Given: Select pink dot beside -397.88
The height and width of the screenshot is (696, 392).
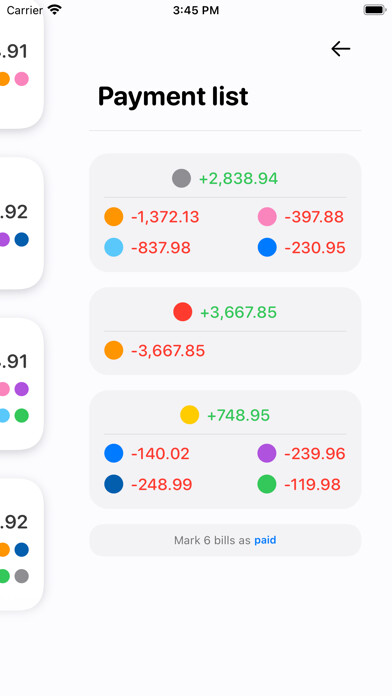Looking at the screenshot, I should click(267, 217).
